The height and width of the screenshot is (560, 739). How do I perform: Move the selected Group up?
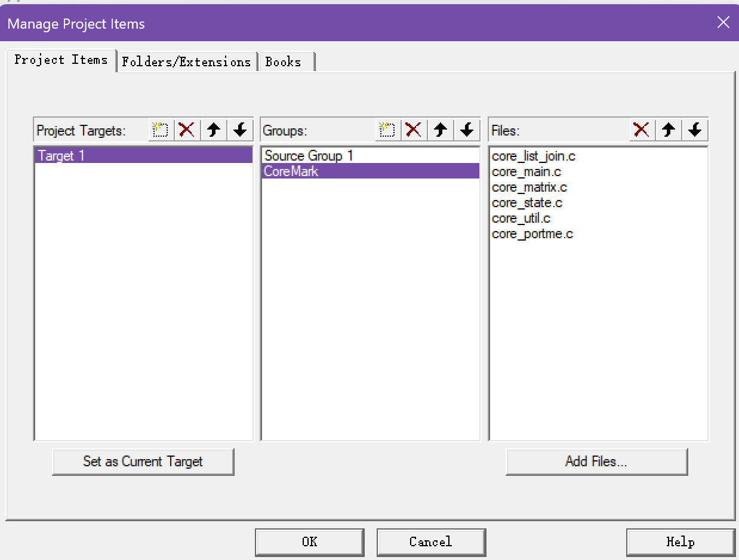coord(441,130)
